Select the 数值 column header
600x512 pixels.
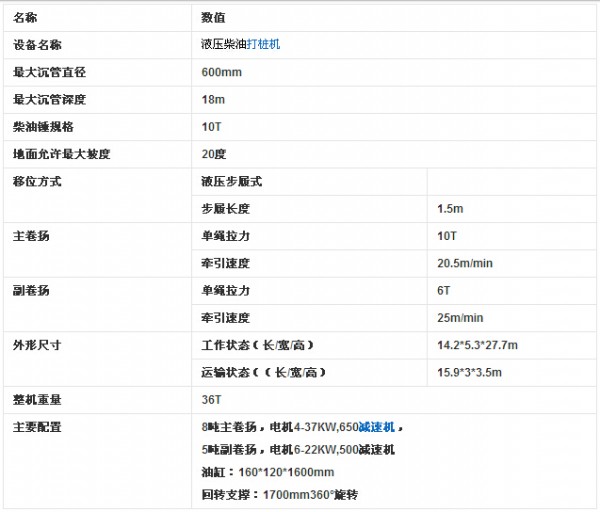click(x=212, y=18)
